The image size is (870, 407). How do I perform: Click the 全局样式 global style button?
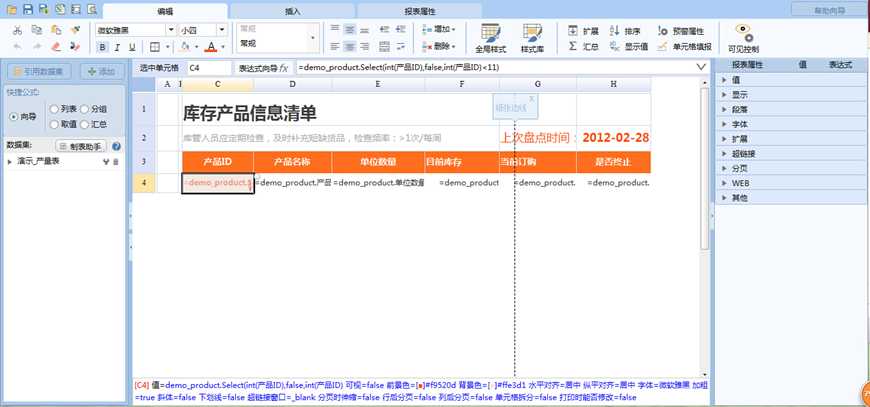coord(490,38)
